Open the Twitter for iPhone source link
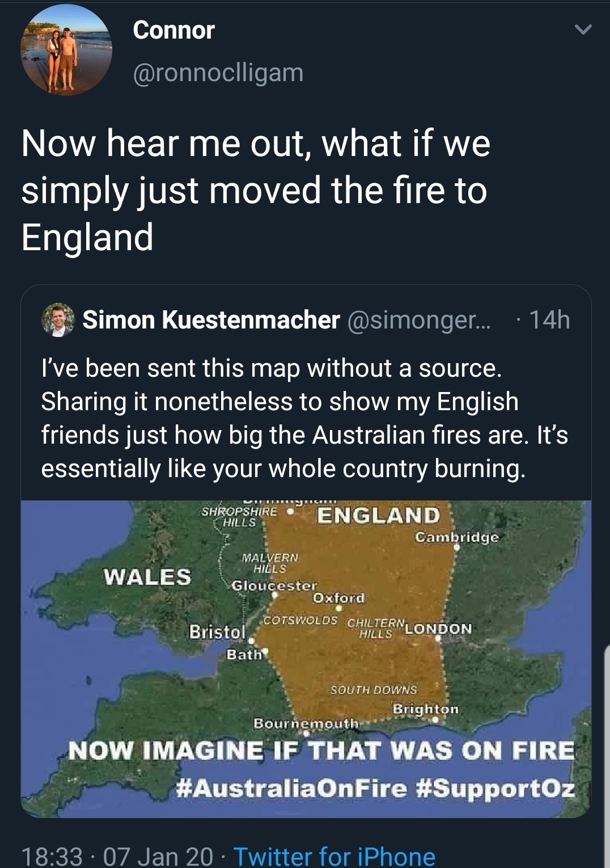 point(334,856)
